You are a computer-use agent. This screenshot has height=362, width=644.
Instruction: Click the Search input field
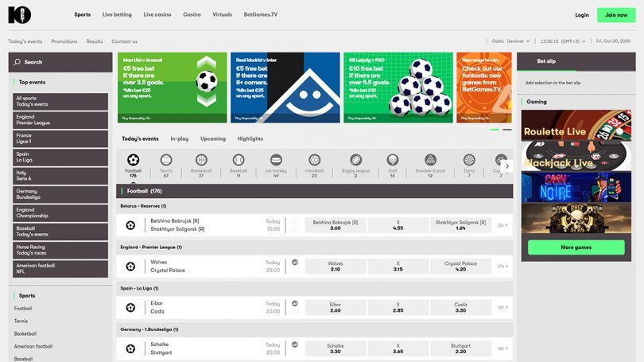point(60,62)
